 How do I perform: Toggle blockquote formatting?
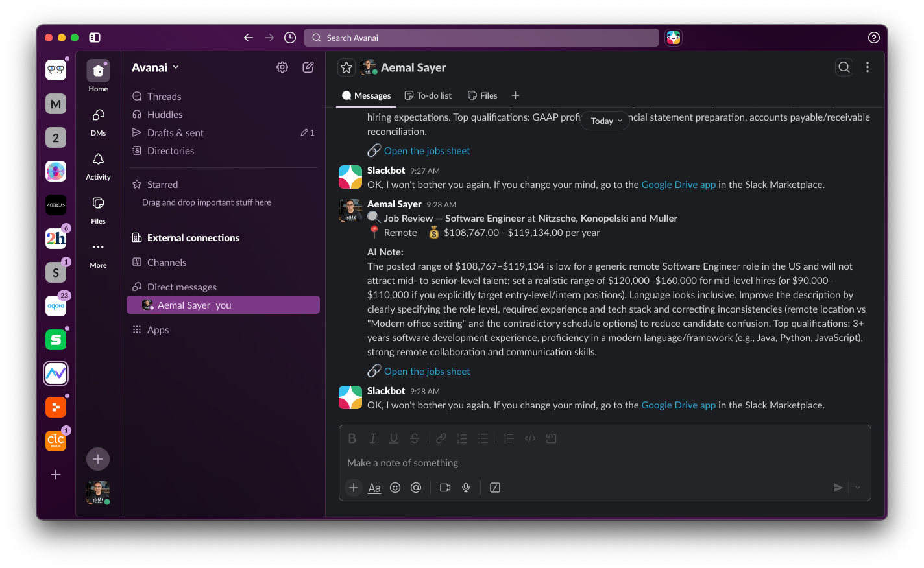click(509, 438)
